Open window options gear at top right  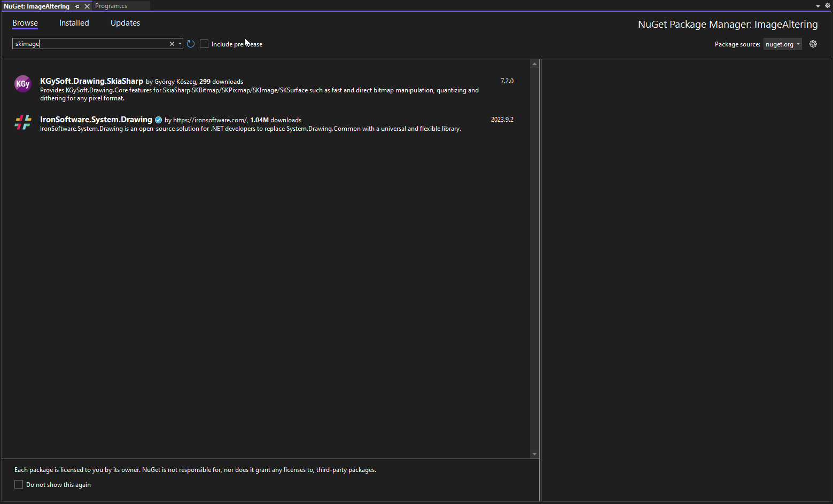pyautogui.click(x=828, y=5)
